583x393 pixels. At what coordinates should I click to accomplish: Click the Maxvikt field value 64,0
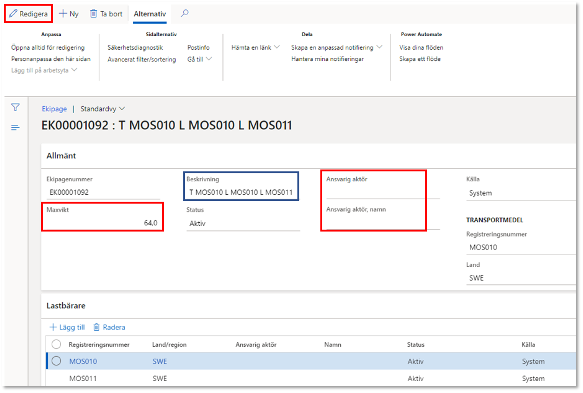tap(103, 223)
